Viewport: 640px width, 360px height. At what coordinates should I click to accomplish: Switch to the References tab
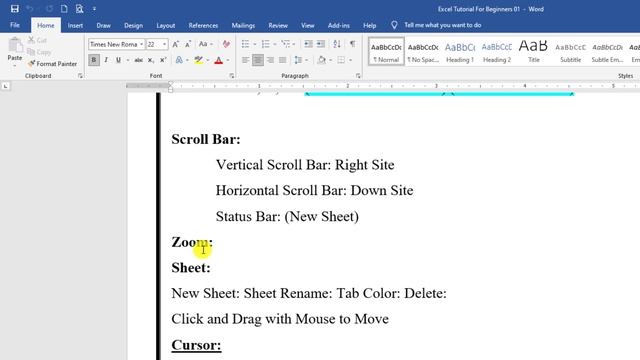tap(203, 25)
